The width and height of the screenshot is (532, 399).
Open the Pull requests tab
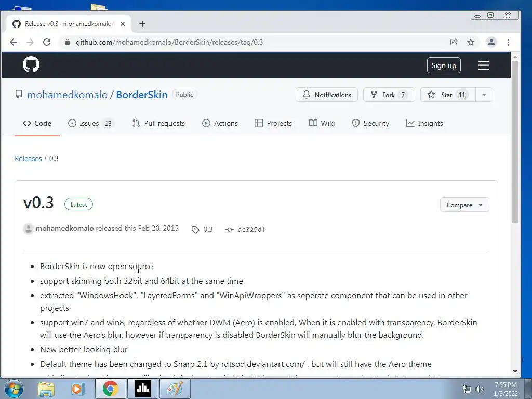click(158, 123)
